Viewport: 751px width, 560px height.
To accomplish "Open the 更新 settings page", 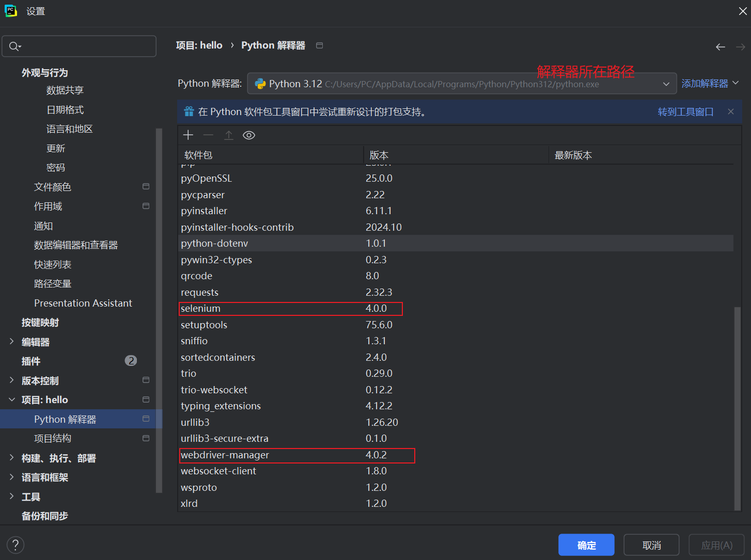I will [56, 149].
